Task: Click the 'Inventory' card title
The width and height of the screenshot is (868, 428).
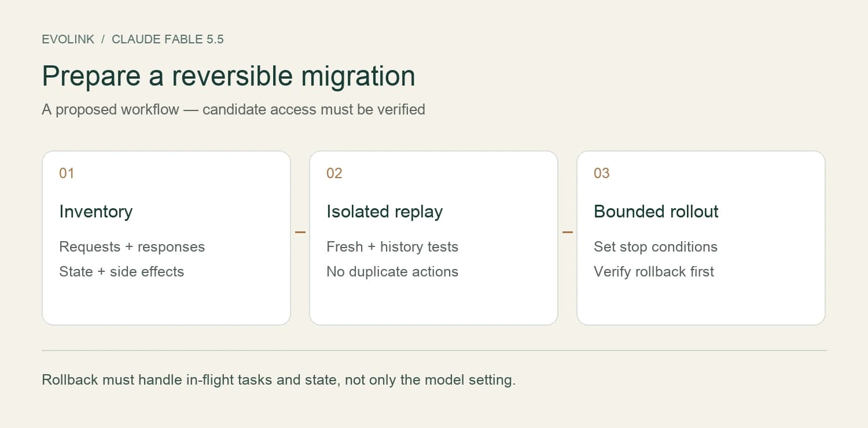Action: (x=95, y=212)
